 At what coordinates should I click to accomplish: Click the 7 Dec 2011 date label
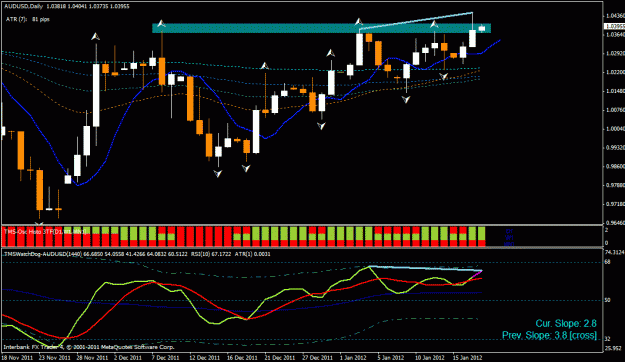tap(165, 357)
